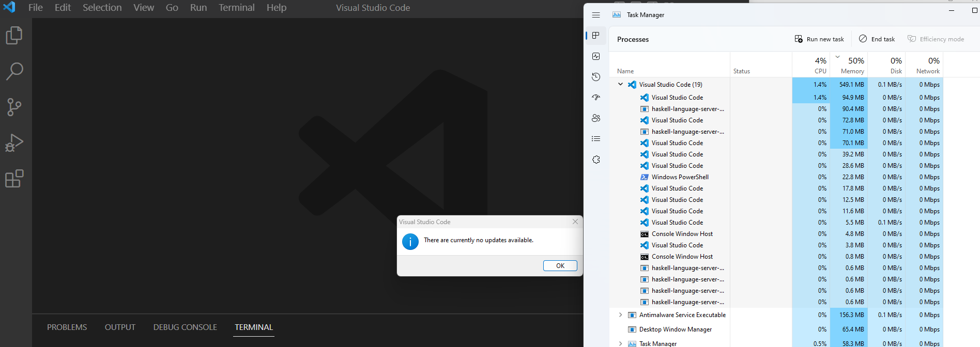Open Task Manager hamburger navigation menu
Viewport: 980px width, 347px height.
tap(596, 15)
